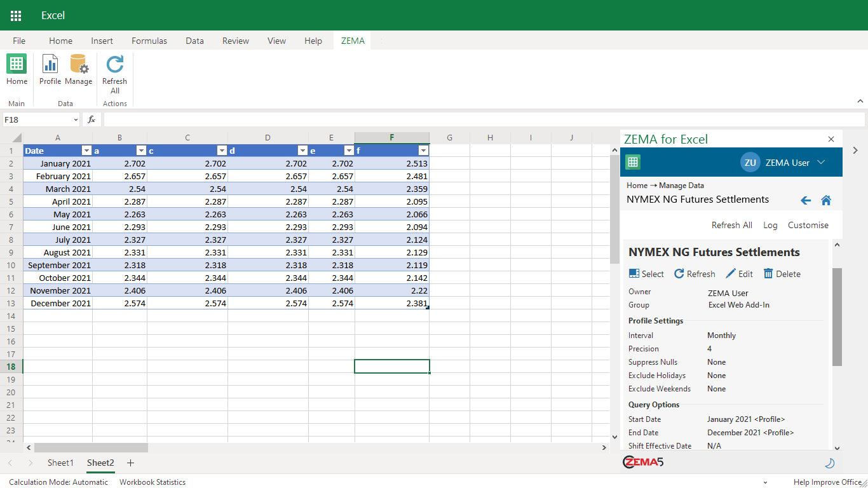Open the Office app launcher grid
This screenshot has width=868, height=488.
[16, 15]
